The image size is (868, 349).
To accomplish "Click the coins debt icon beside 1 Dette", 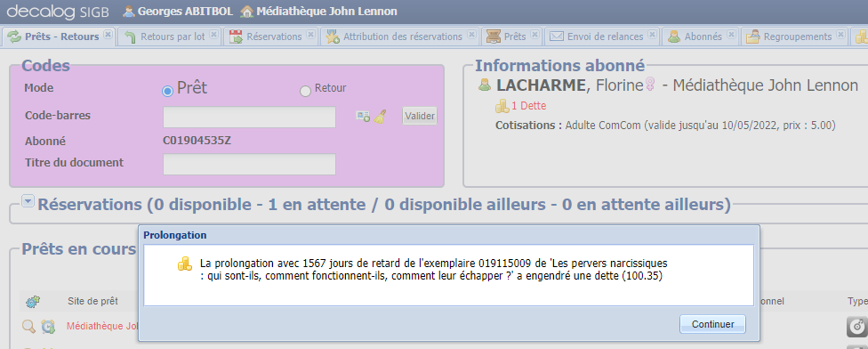I will click(502, 105).
